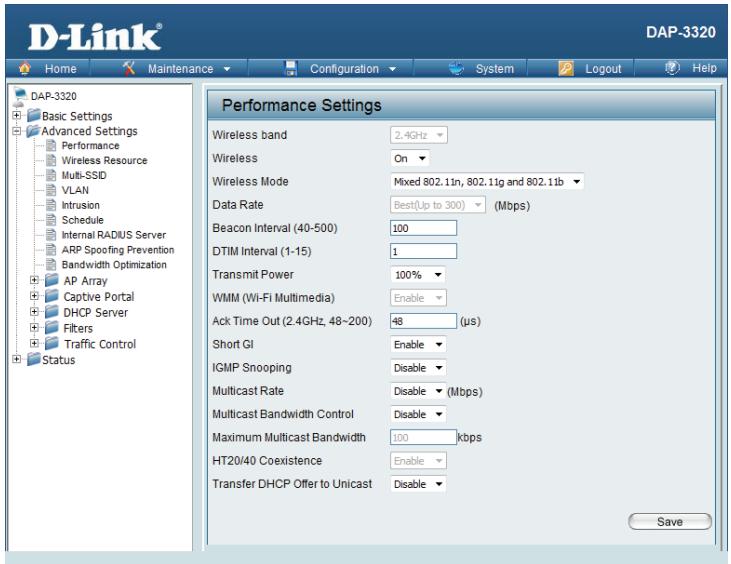This screenshot has height=564, width=731.
Task: Click the Advanced Settings open folder icon
Action: click(x=33, y=131)
